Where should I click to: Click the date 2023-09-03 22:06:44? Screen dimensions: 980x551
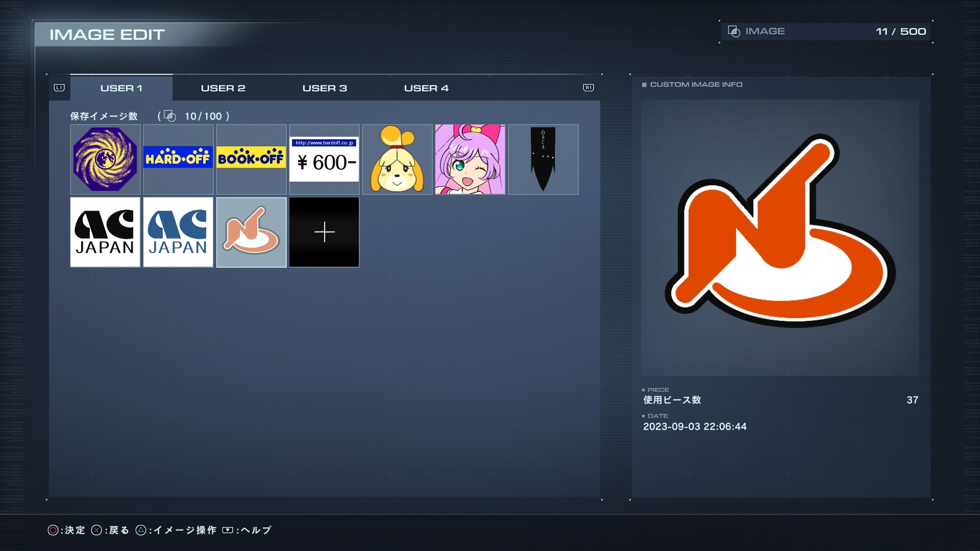[695, 427]
